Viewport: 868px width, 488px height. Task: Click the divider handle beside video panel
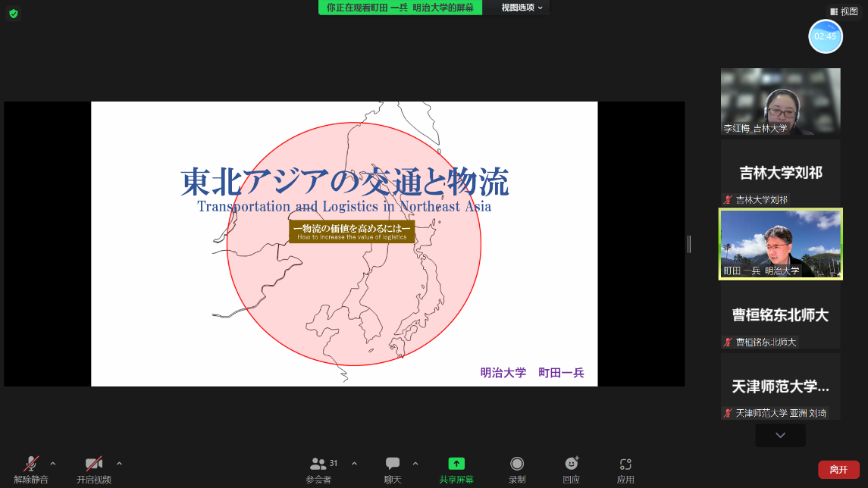coord(689,243)
